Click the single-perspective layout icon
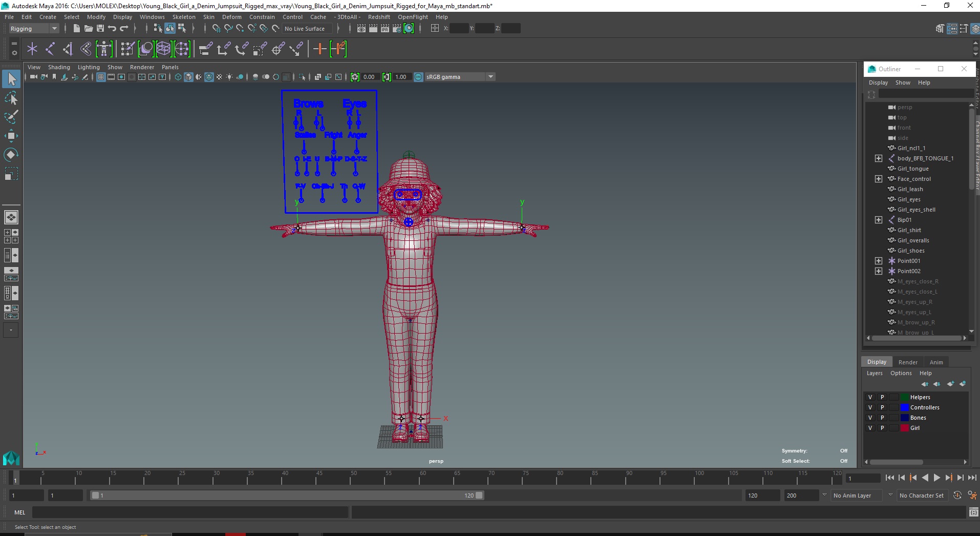The image size is (980, 536). pyautogui.click(x=11, y=217)
